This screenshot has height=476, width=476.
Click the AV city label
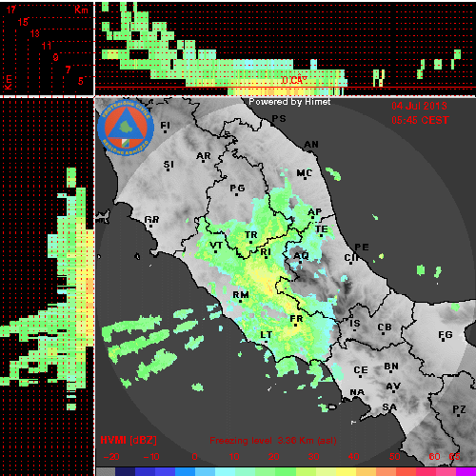393,387
